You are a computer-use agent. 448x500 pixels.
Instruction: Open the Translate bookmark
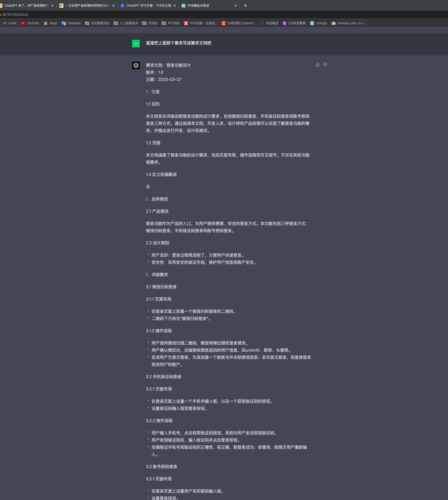click(x=71, y=23)
